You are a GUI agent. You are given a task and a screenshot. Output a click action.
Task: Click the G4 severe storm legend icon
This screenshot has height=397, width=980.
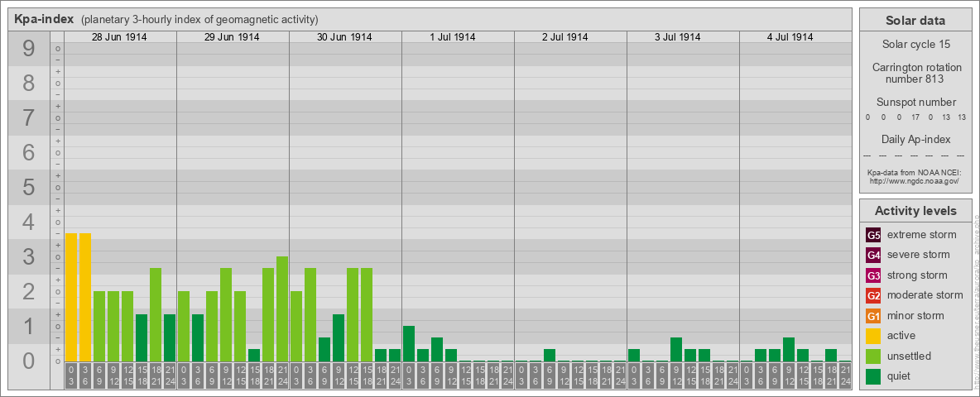(x=873, y=255)
